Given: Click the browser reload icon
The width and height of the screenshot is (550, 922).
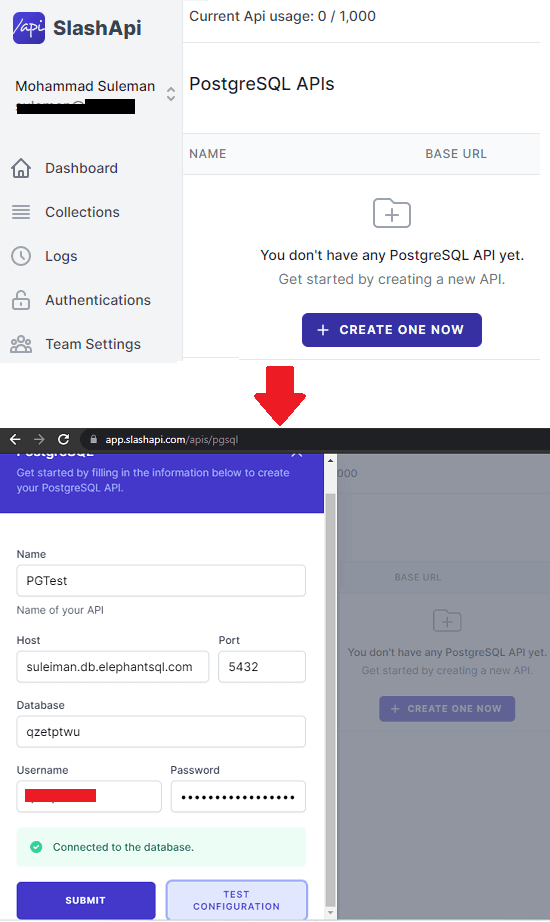Looking at the screenshot, I should [64, 439].
